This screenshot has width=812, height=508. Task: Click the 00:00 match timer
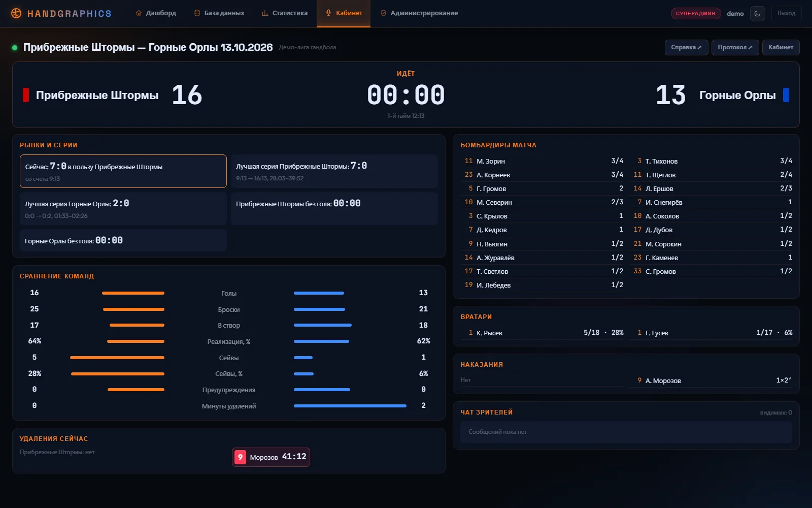(x=406, y=95)
